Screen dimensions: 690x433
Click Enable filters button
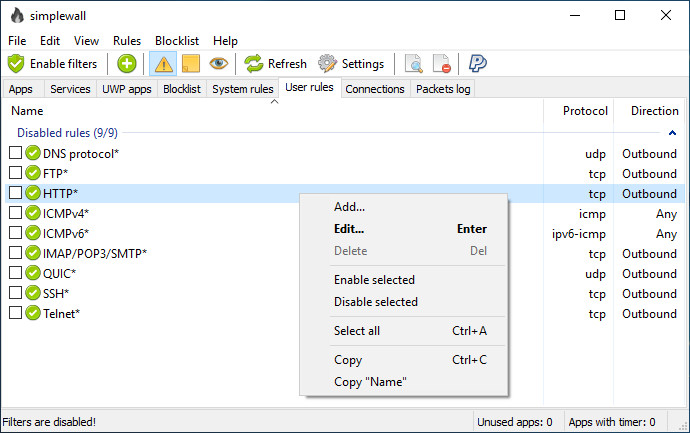(x=53, y=64)
